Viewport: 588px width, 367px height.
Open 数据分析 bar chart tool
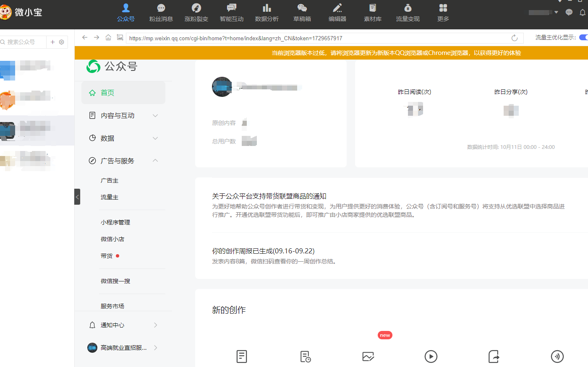point(267,13)
